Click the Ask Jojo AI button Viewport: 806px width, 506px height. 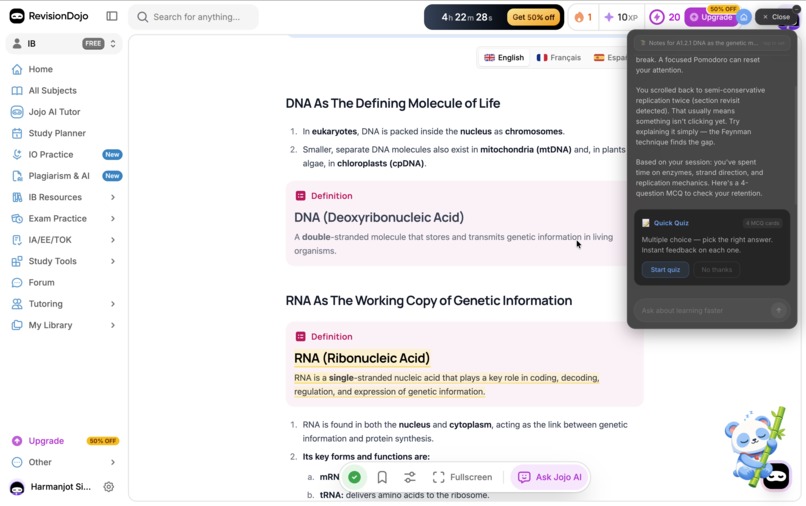pyautogui.click(x=549, y=477)
